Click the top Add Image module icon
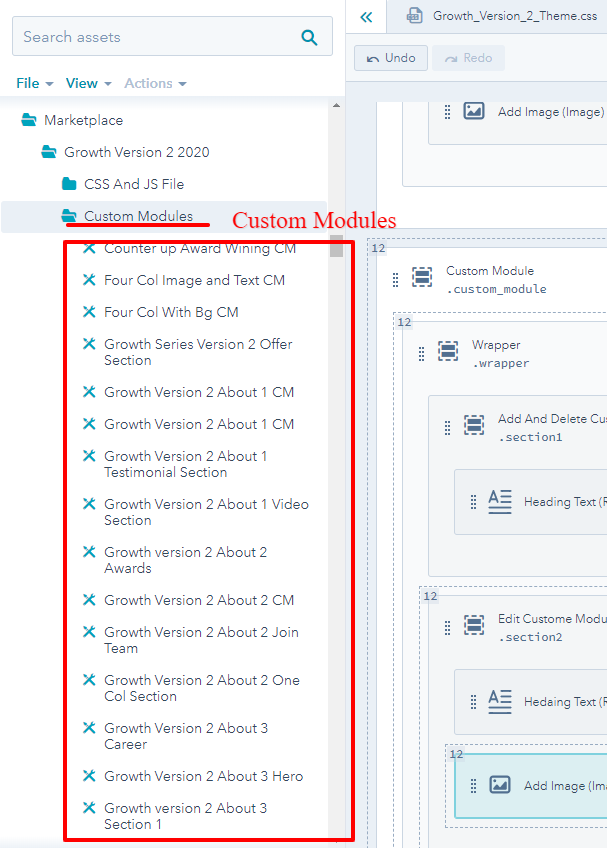 (x=474, y=111)
